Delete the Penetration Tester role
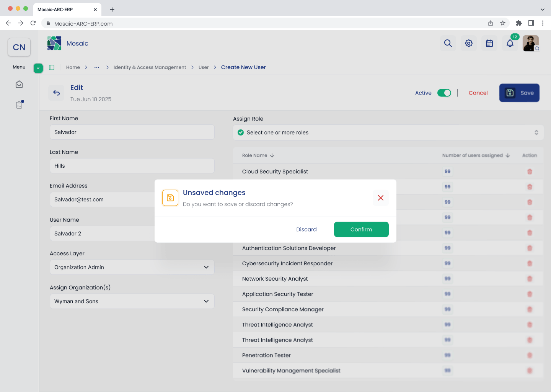The image size is (551, 392). click(530, 355)
